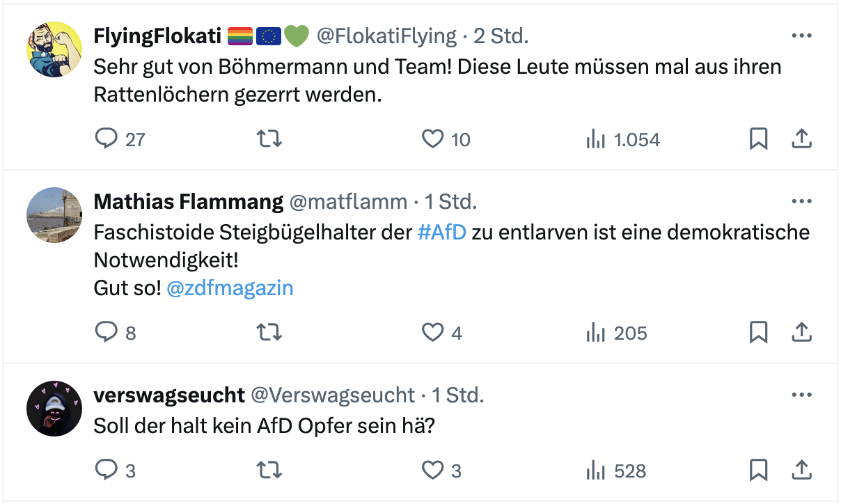Reply to FlyingFlokati's tweet

tap(107, 139)
